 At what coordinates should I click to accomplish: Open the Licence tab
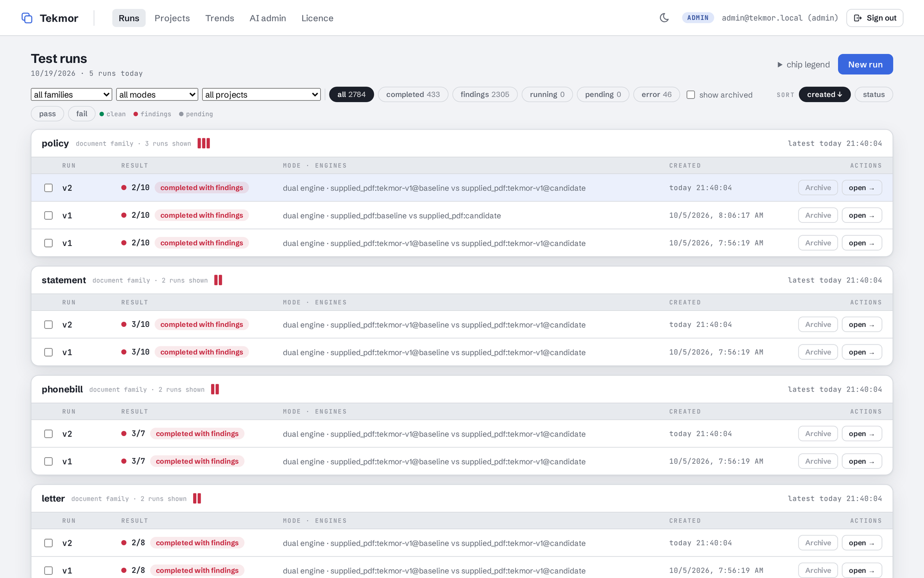(x=317, y=18)
